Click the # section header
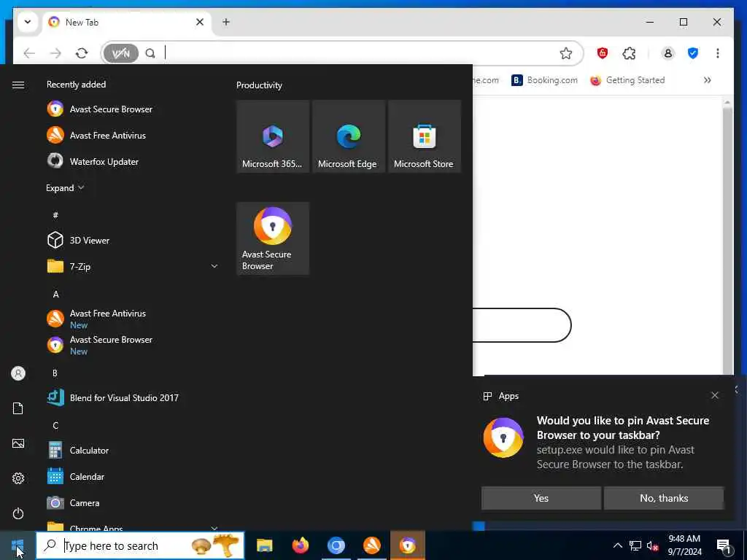The height and width of the screenshot is (560, 747). (55, 215)
